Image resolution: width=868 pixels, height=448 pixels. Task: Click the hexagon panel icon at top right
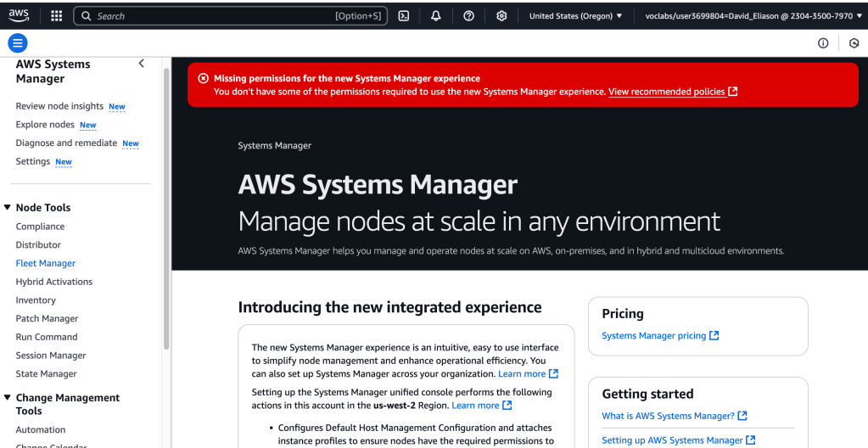click(854, 43)
